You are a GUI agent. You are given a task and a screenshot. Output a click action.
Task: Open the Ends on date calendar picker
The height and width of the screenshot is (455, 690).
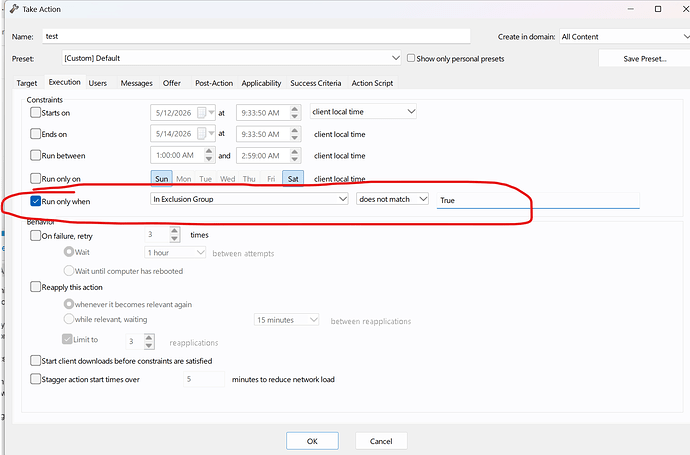pos(202,133)
